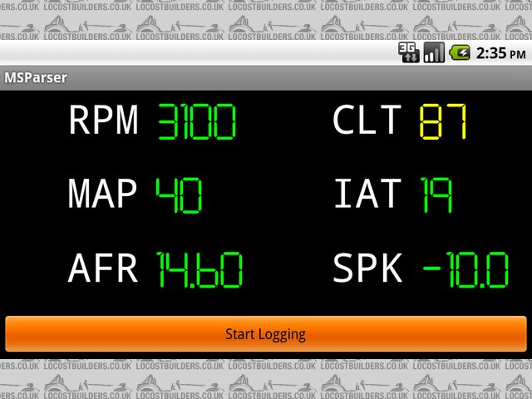532x399 pixels.
Task: Select the IAT reading 19
Action: pyautogui.click(x=436, y=195)
